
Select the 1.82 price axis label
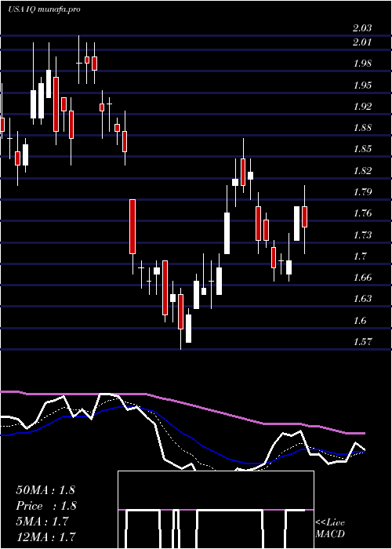click(362, 171)
